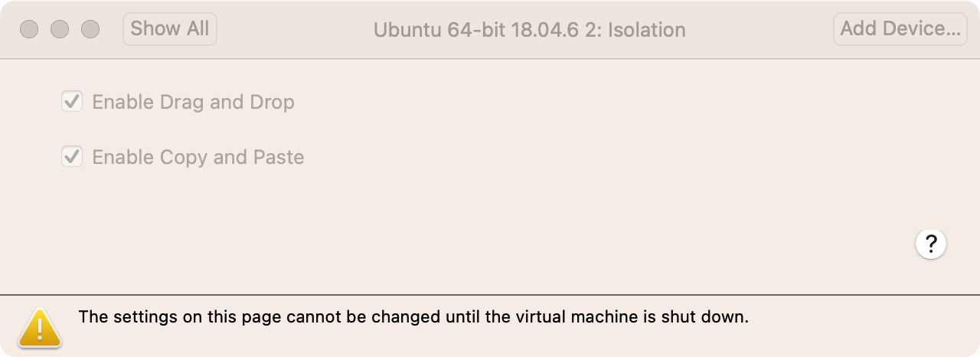Screen dimensions: 980x357
Task: Click the shut down warning message text
Action: coord(413,316)
